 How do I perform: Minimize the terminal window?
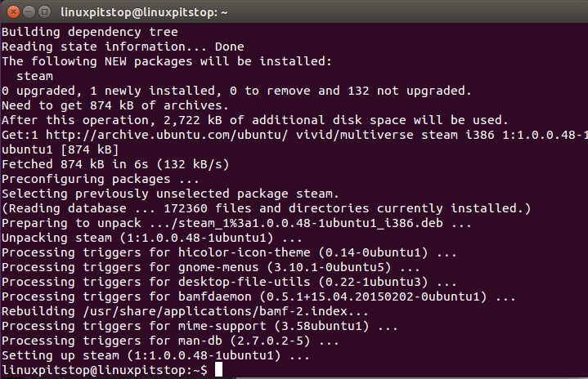[x=29, y=12]
